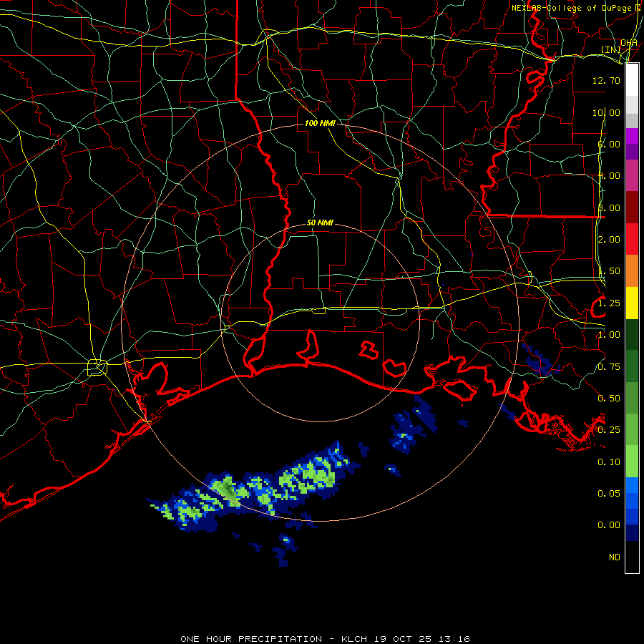The image size is (644, 644).
Task: Click the dark green 1.00 legend swatch
Action: [632, 334]
